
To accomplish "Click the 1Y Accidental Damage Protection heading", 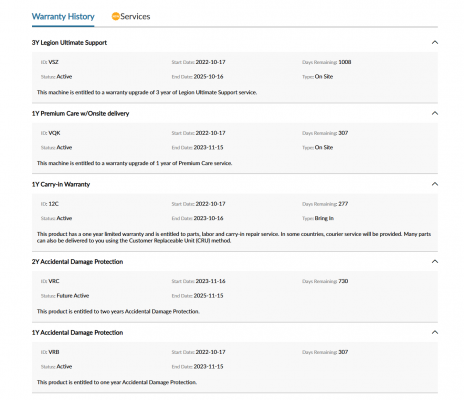I will click(77, 333).
